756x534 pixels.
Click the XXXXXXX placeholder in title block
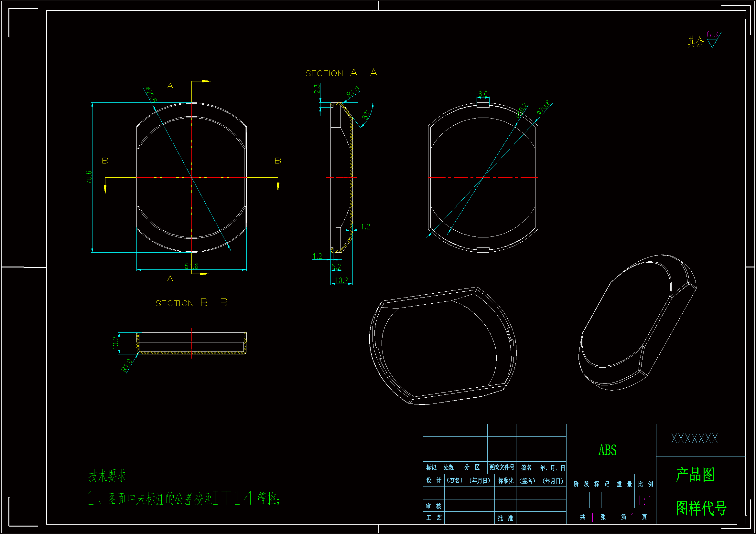tap(694, 439)
